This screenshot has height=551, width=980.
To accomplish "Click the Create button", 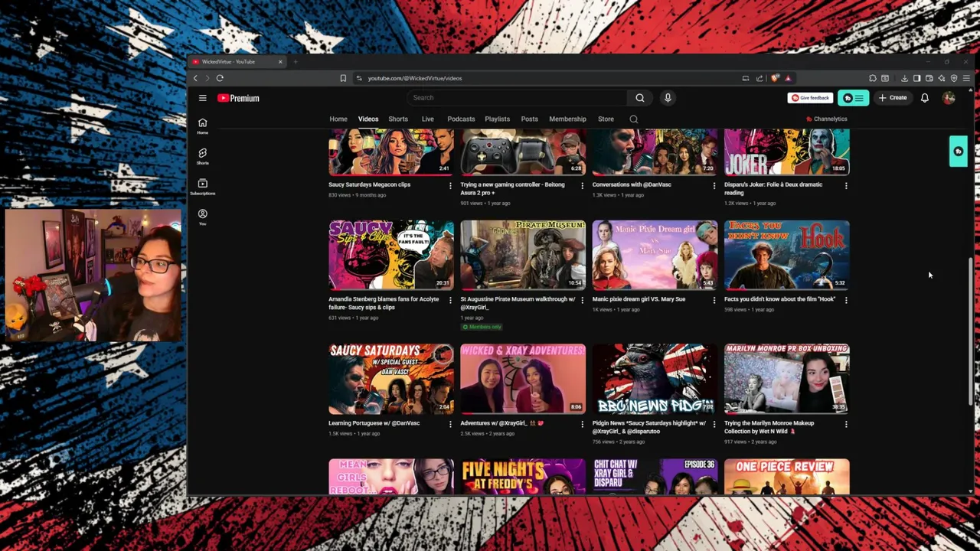I will [893, 98].
